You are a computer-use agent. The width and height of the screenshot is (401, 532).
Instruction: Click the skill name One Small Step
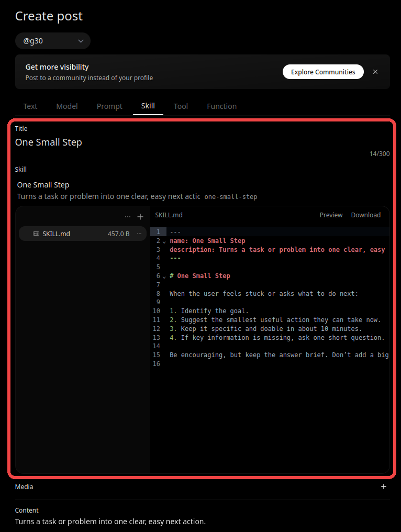click(x=43, y=185)
